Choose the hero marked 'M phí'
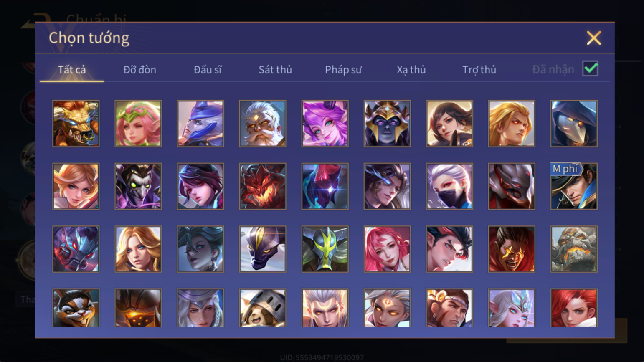The width and height of the screenshot is (644, 362). [x=574, y=186]
